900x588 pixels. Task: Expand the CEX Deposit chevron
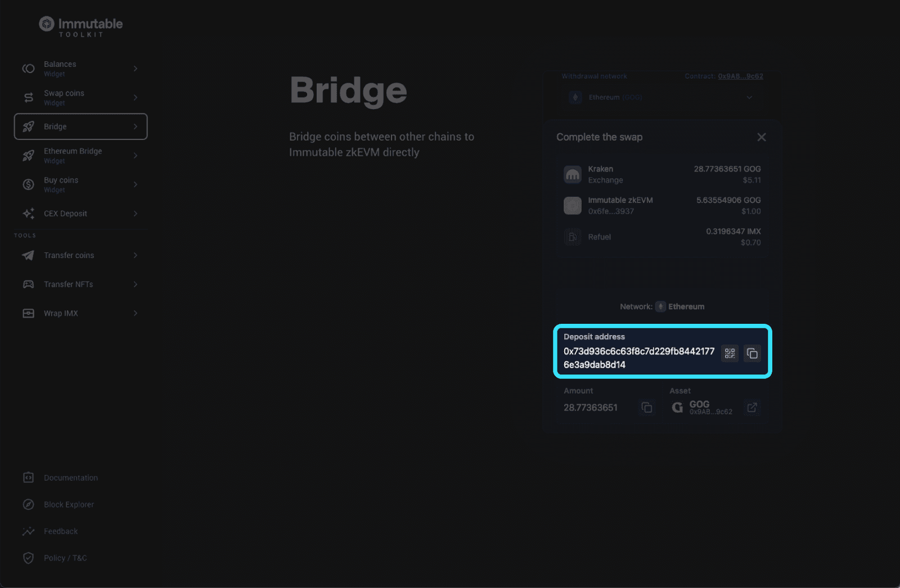click(136, 214)
